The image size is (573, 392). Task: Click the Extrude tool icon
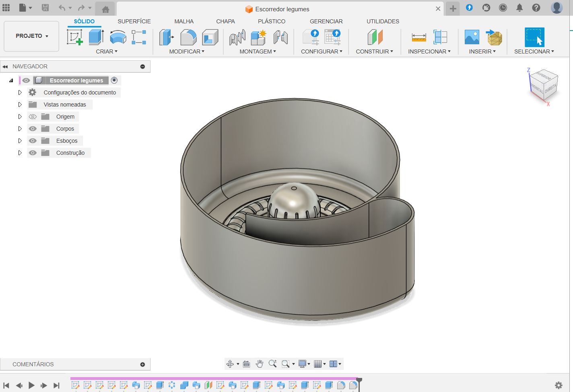[x=96, y=37]
